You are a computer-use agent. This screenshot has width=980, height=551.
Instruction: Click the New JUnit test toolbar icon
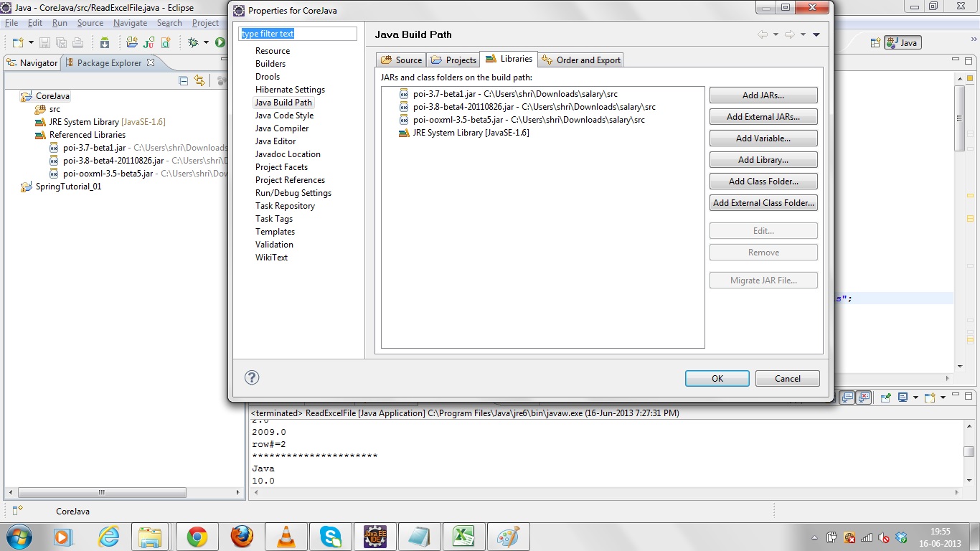click(149, 42)
